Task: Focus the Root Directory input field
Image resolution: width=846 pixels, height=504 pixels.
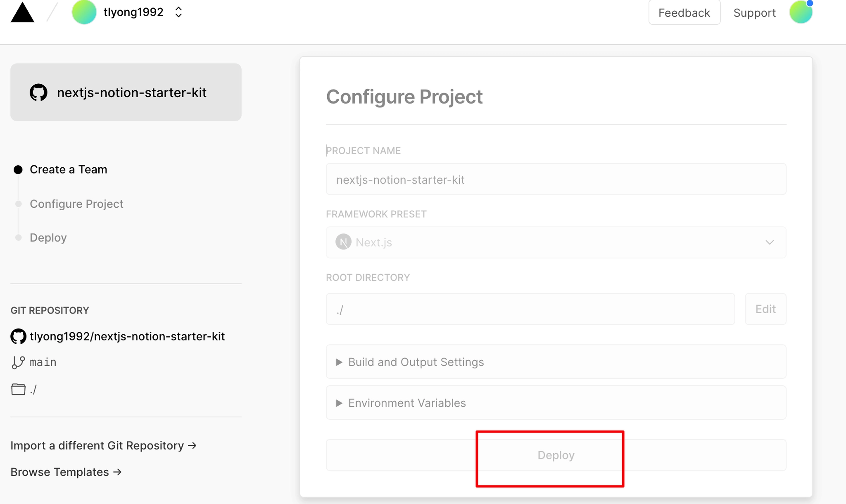Action: pyautogui.click(x=530, y=309)
